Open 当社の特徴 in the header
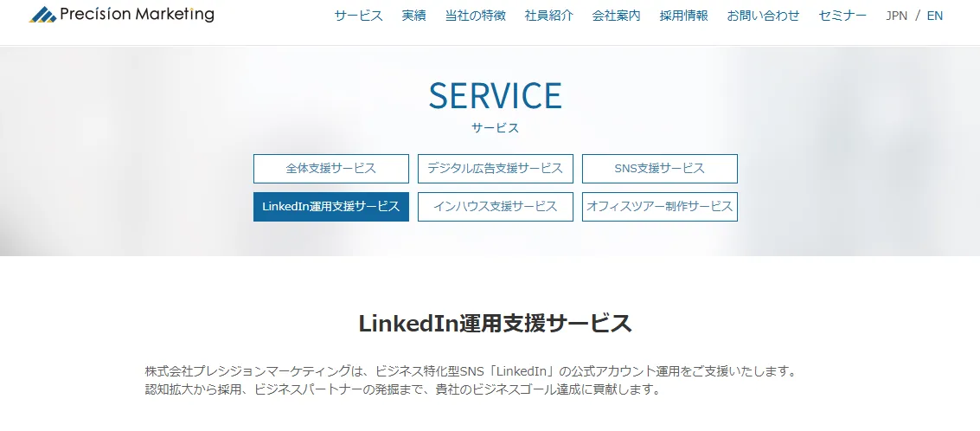 (475, 16)
